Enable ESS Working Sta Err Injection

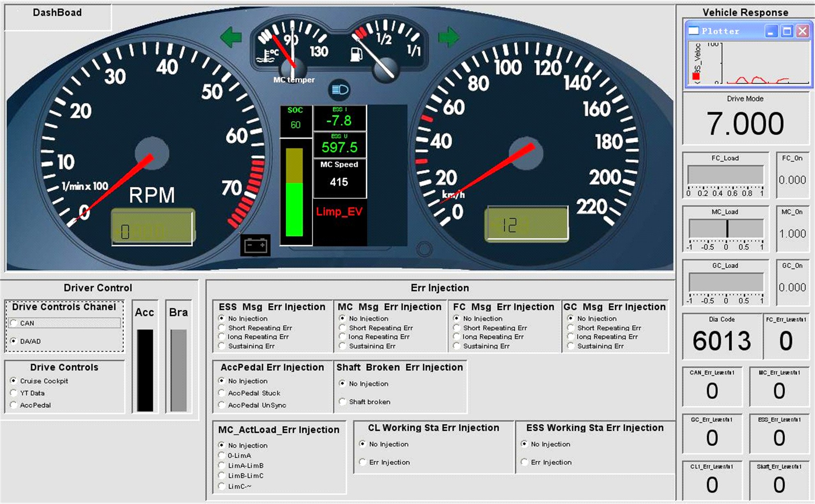[x=524, y=462]
